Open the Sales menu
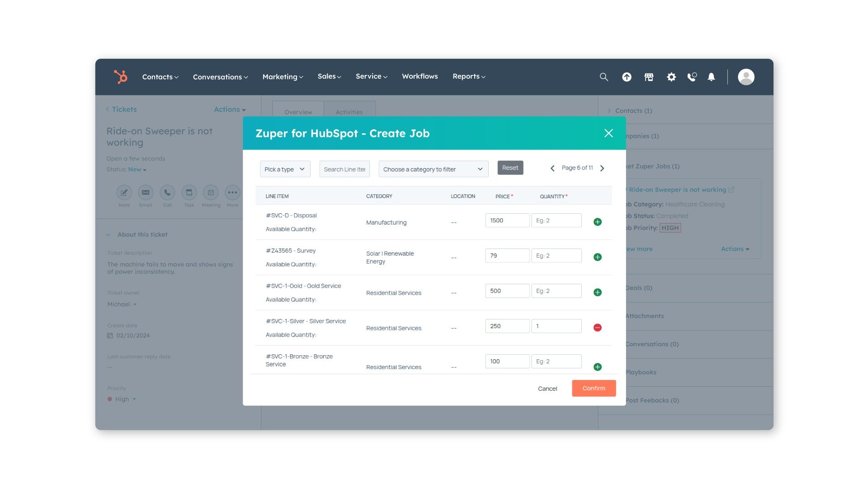 click(x=329, y=76)
